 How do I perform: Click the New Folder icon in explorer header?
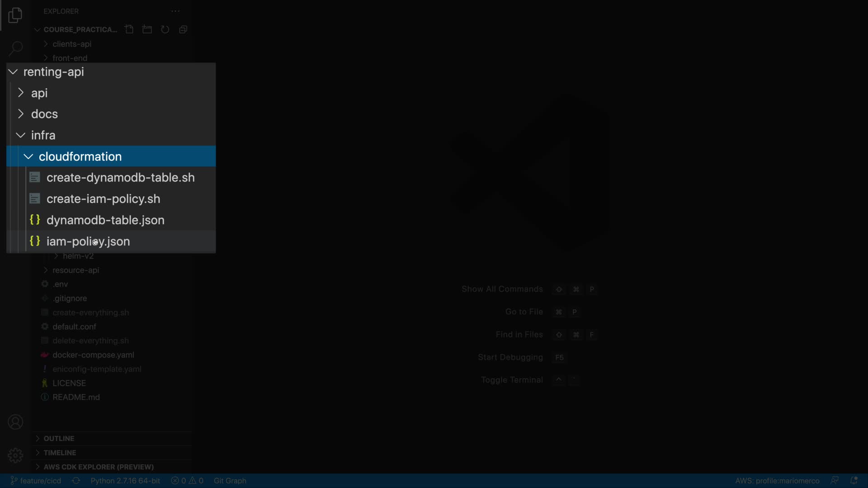coord(147,29)
